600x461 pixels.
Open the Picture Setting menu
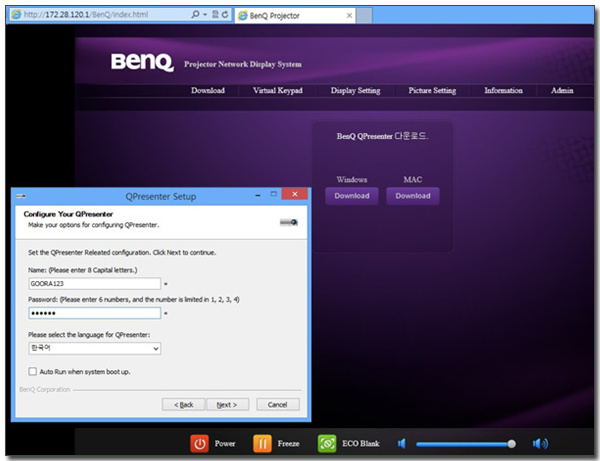coord(432,91)
